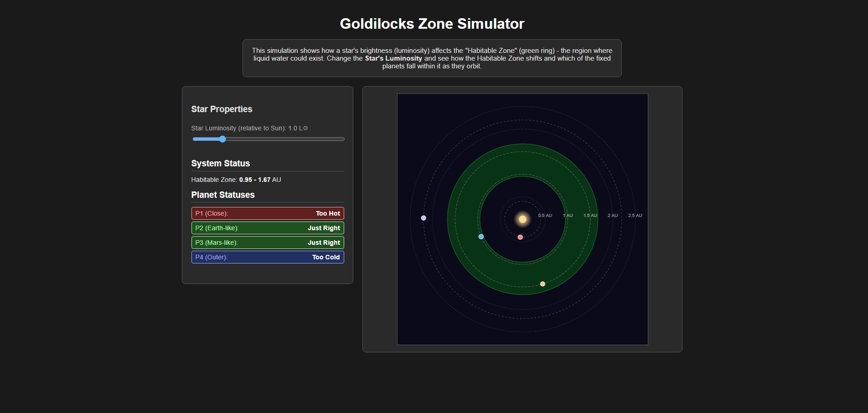Click the System Status heading
The height and width of the screenshot is (413, 868).
(221, 163)
